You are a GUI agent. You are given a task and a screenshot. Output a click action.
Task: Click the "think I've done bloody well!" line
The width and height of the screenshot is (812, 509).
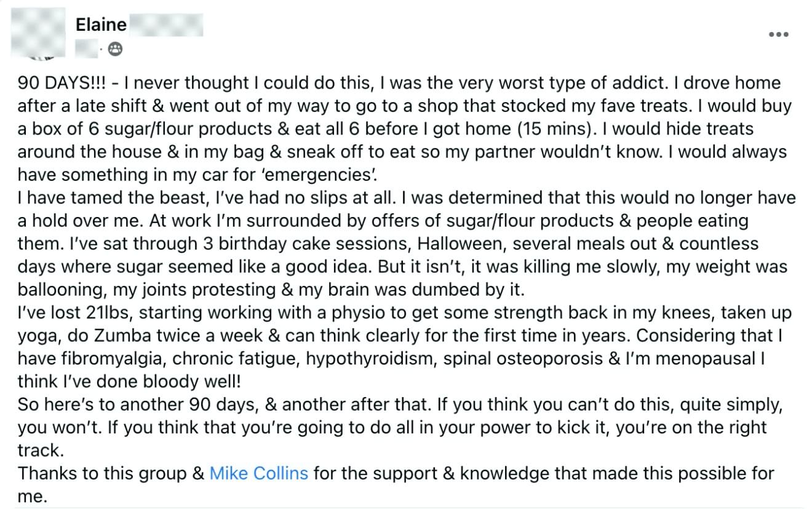130,382
